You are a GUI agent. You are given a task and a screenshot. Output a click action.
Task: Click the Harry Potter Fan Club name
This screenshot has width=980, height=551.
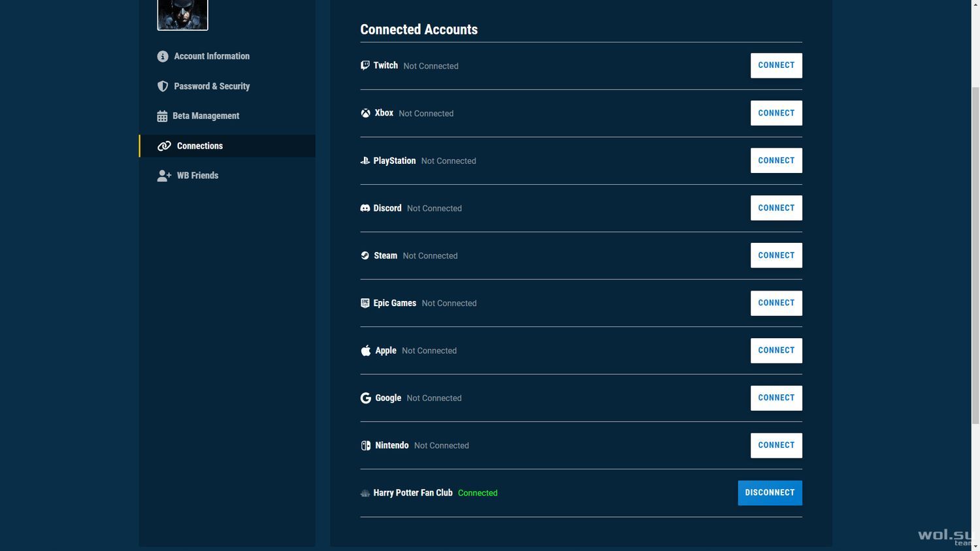tap(413, 493)
